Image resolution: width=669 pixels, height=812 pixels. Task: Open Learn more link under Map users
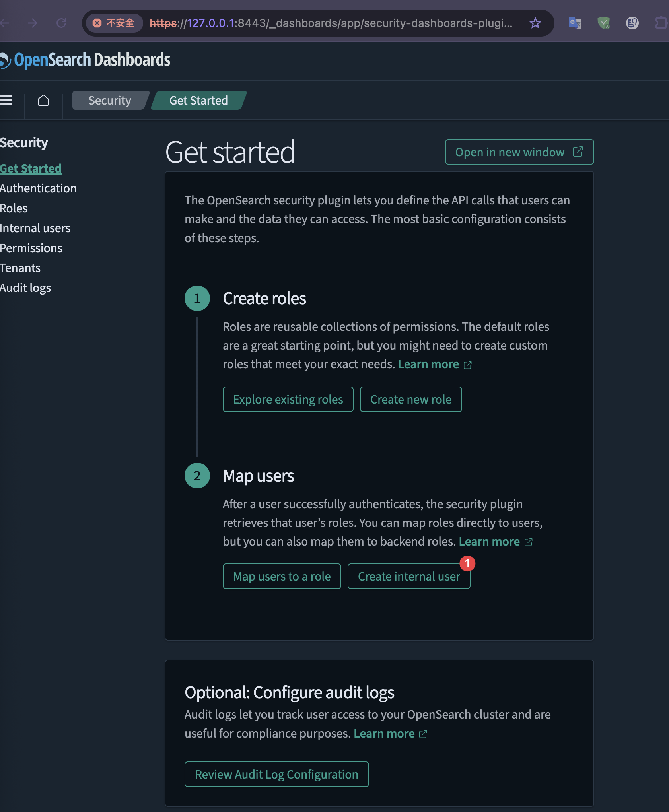point(495,542)
